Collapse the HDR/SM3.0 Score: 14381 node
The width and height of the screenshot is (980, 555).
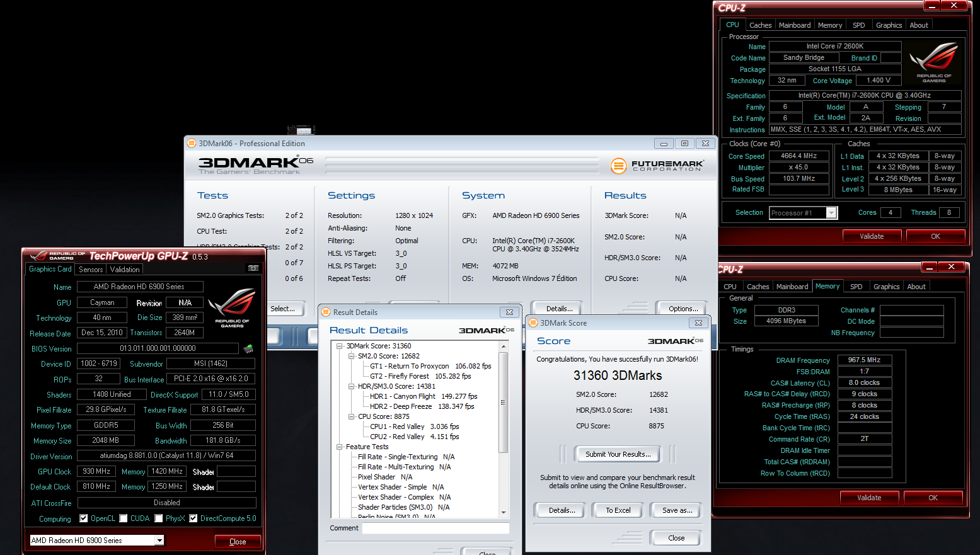pos(352,386)
